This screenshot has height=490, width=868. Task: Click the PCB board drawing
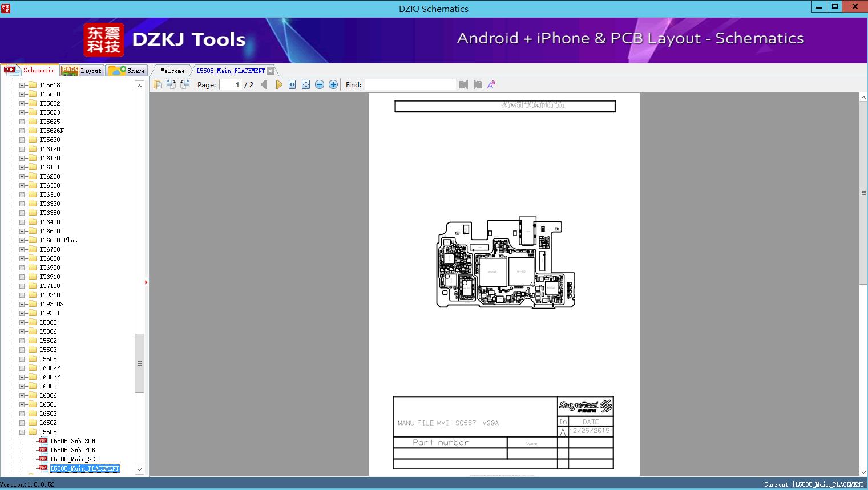point(506,262)
